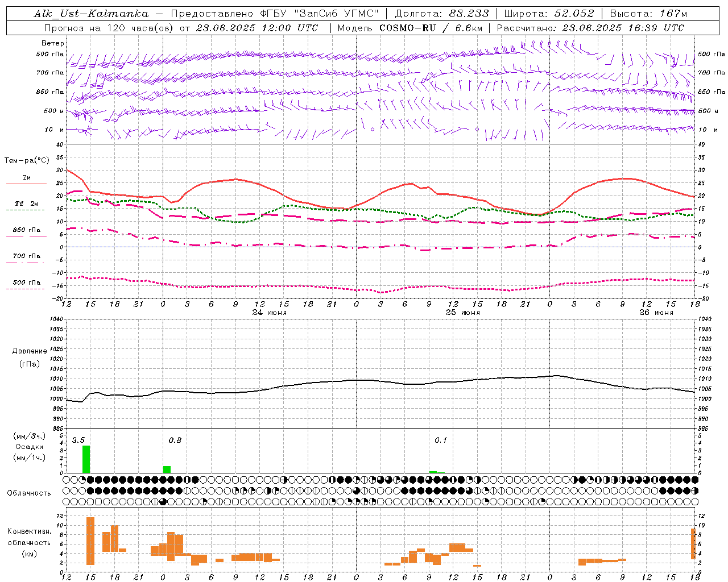Click the tall green 3.5 mm precipitation bar
Viewport: 728px width, 582px height.
pos(86,459)
